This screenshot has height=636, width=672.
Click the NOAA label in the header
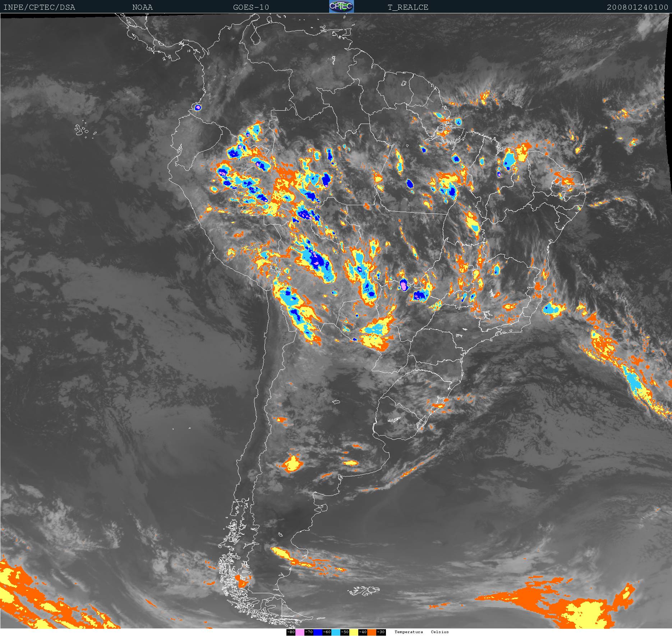142,8
